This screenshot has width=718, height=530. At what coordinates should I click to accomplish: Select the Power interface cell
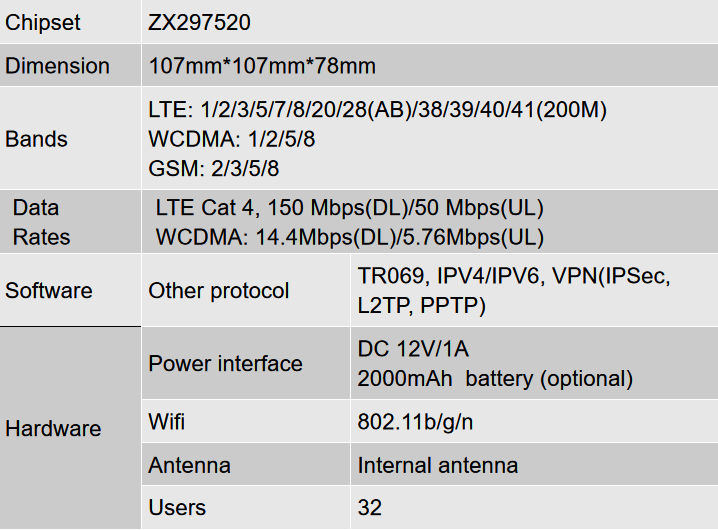pos(246,363)
